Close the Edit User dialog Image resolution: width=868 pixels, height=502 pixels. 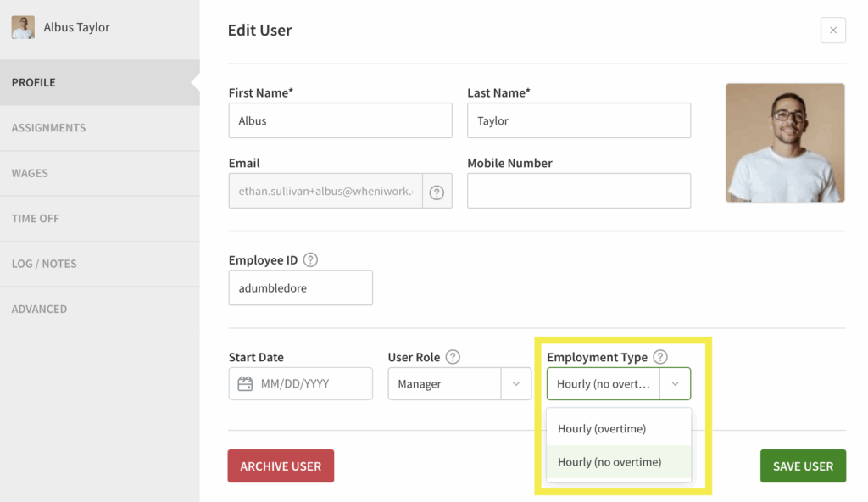832,31
